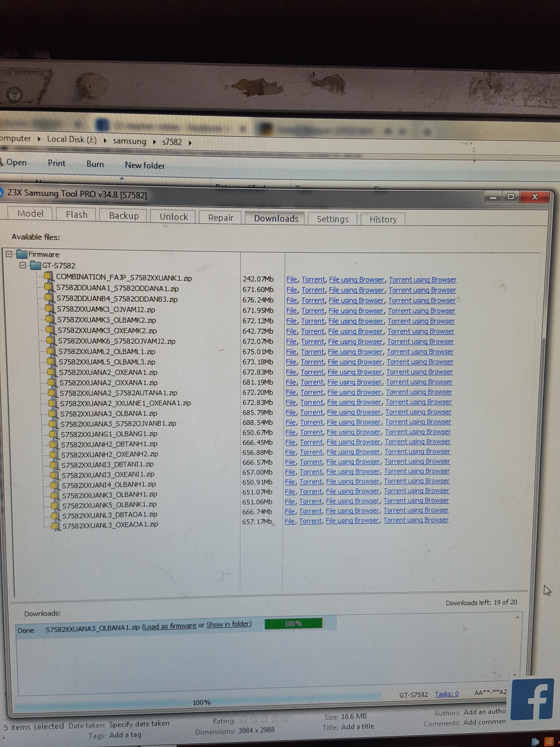Screen dimensions: 560x747
Task: Select S7582XXUANA2_XXUANE1_OXEANA1.zip file name
Action: coord(125,403)
